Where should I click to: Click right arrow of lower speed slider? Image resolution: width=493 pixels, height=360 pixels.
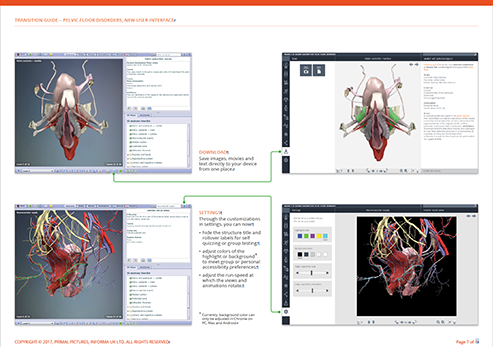[x=327, y=291]
